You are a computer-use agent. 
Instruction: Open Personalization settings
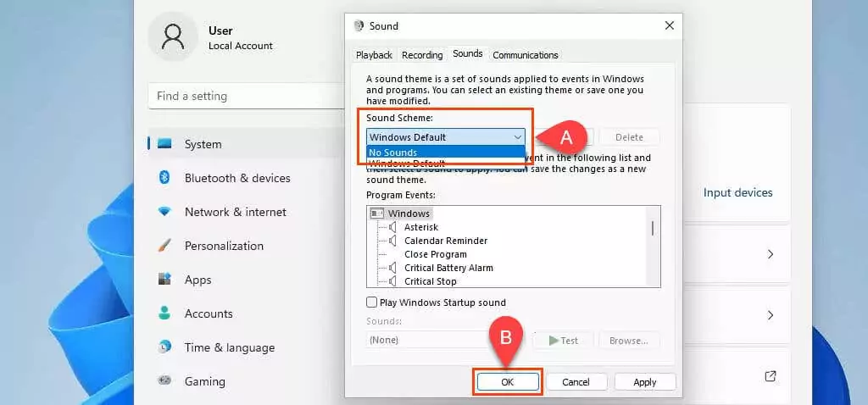[x=224, y=246]
